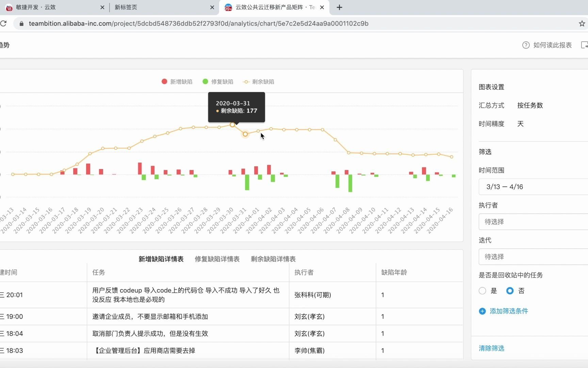
Task: Click the page refresh icon
Action: tap(4, 24)
